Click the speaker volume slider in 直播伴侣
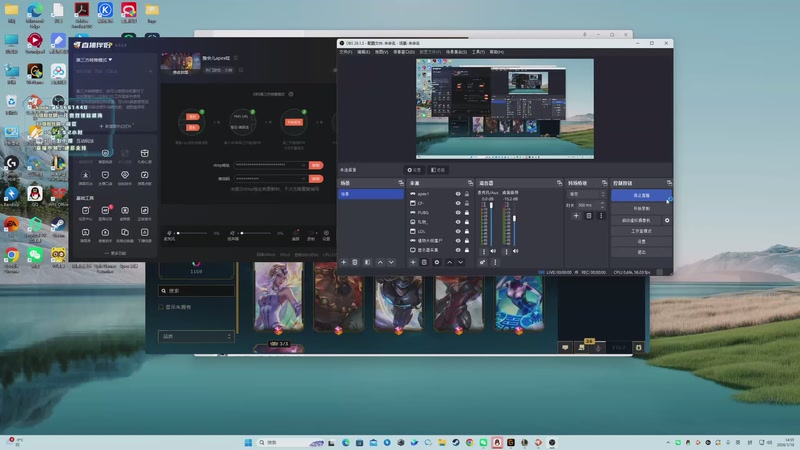The image size is (800, 450). 256,233
